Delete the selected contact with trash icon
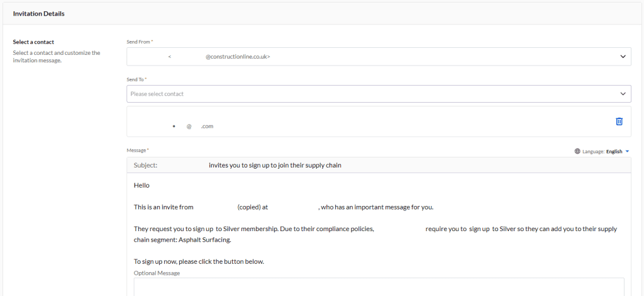Viewport: 644px width, 296px height. pyautogui.click(x=619, y=121)
